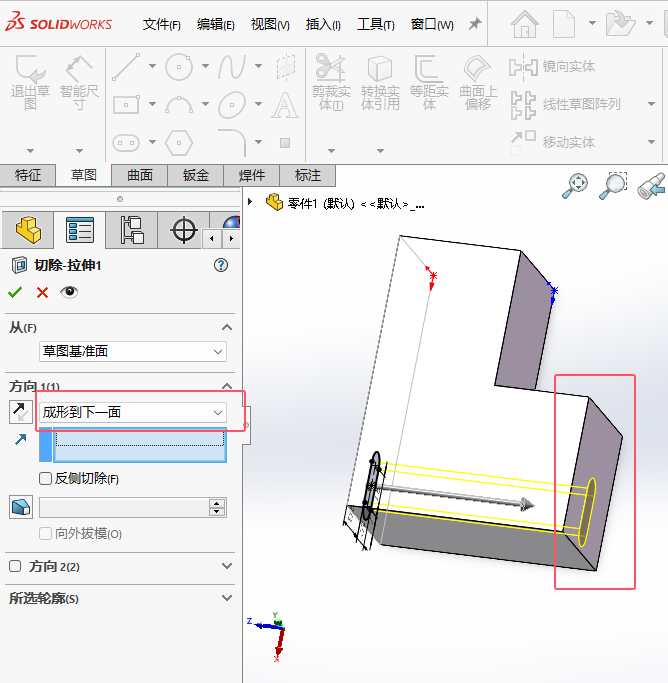Open the 成形到下一面 end condition dropdown

pyautogui.click(x=133, y=412)
